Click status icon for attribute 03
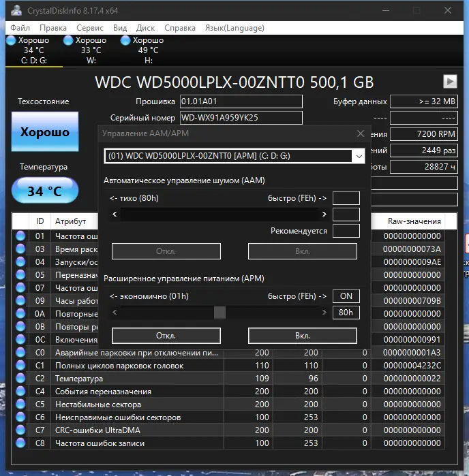 pyautogui.click(x=20, y=249)
